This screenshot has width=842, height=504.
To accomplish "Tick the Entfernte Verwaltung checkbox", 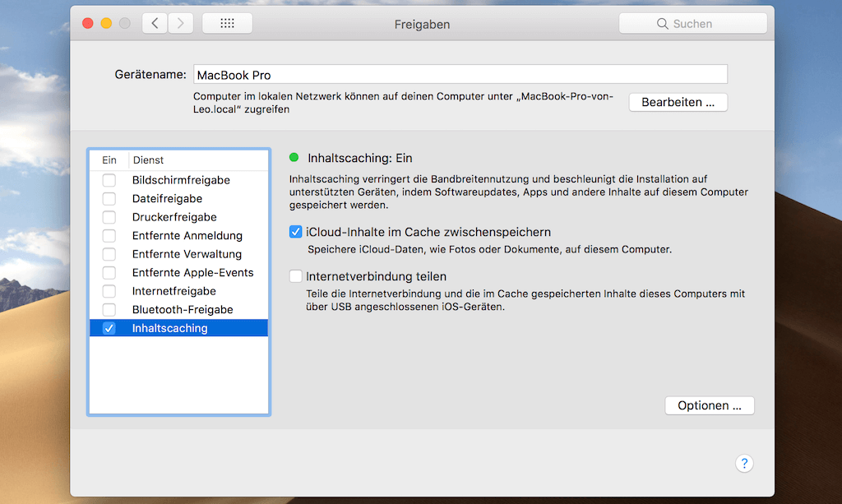I will click(x=109, y=254).
